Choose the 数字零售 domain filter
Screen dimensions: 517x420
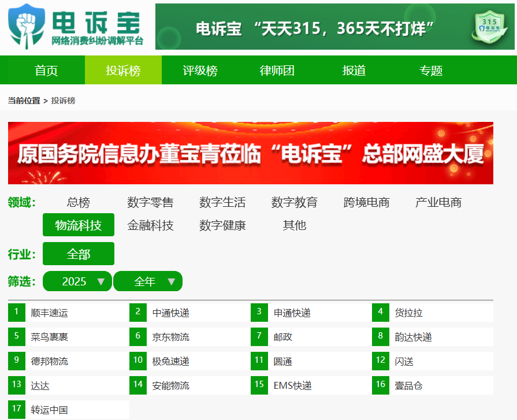click(150, 202)
